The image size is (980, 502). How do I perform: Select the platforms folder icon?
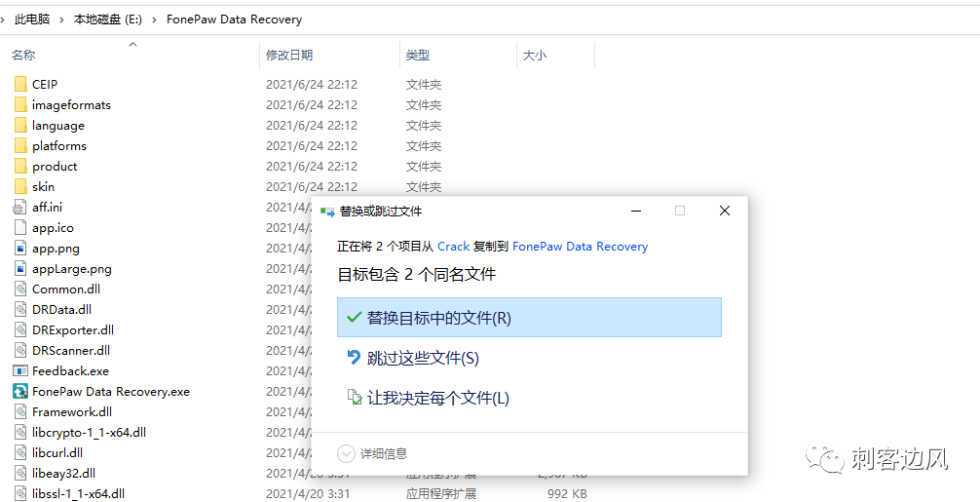20,145
